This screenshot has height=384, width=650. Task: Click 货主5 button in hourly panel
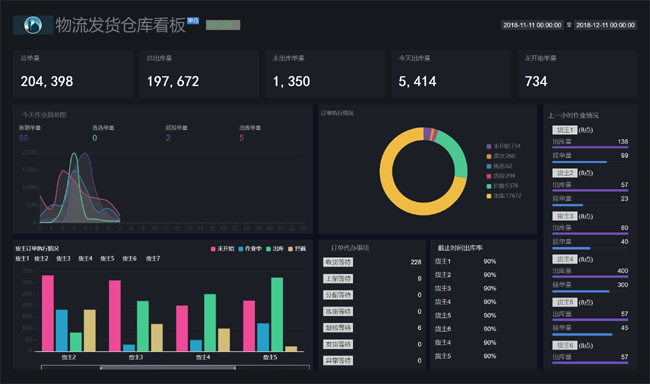coord(565,302)
